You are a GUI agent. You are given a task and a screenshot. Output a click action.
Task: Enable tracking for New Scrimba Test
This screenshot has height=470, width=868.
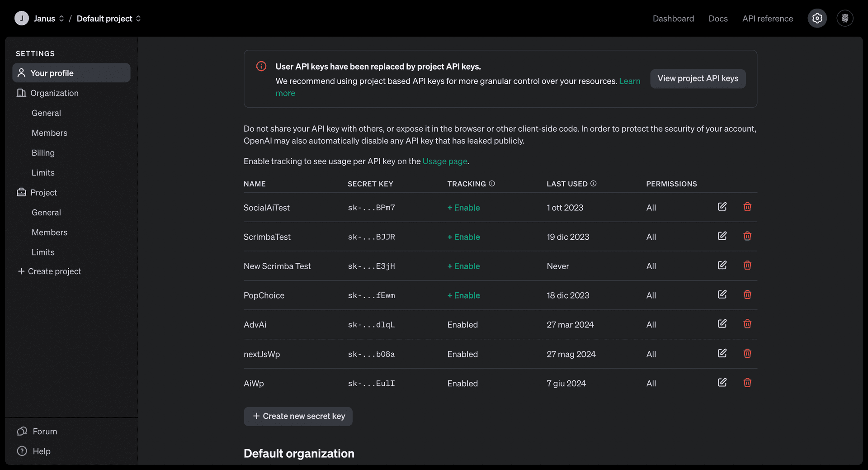click(x=463, y=266)
